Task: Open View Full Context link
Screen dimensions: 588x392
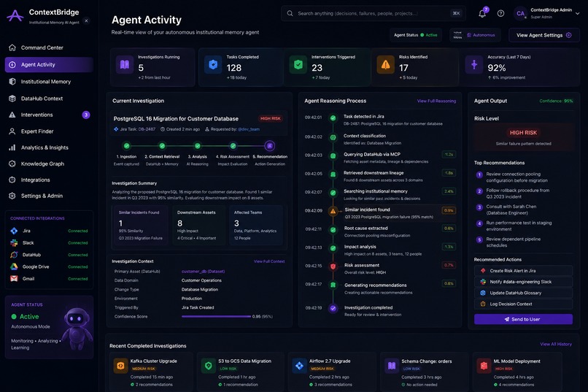Action: pos(269,261)
